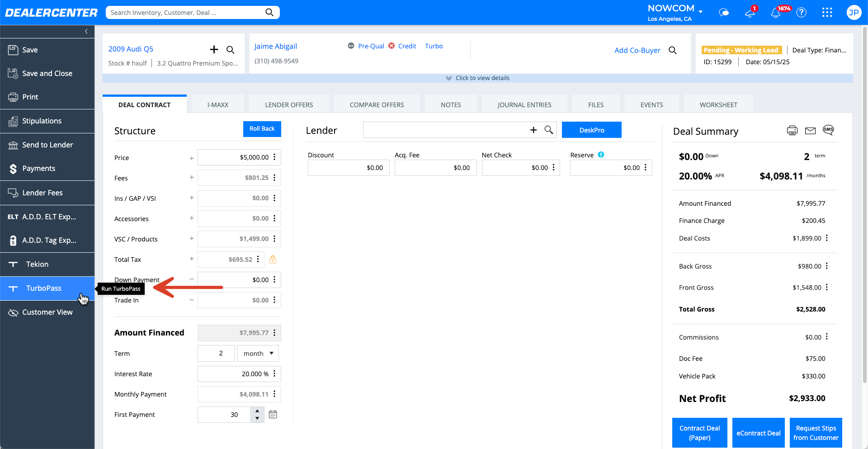Search lenders with the magnifier icon
The image size is (868, 449).
(x=549, y=130)
